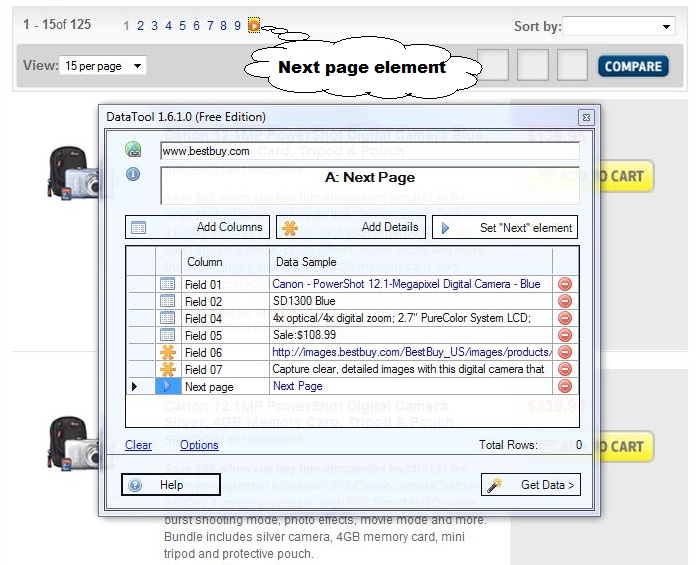Click the Clear link
698x565 pixels.
click(138, 445)
